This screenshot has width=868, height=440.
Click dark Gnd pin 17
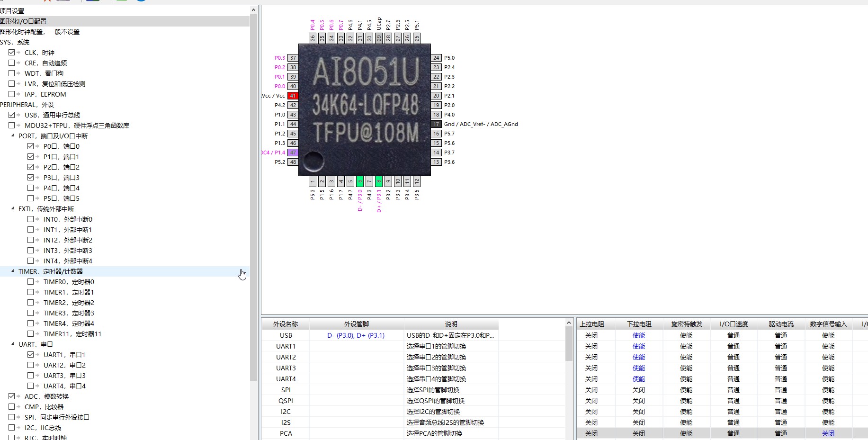pyautogui.click(x=436, y=124)
